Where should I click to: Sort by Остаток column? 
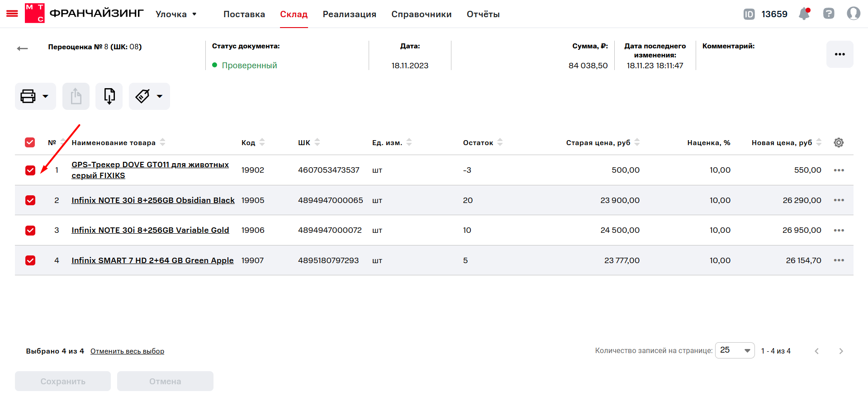(x=500, y=142)
